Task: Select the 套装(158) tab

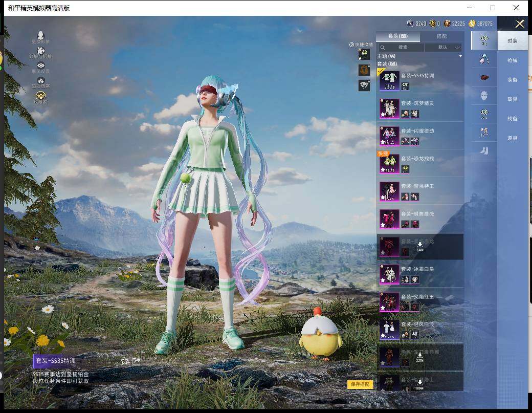Action: [x=398, y=36]
